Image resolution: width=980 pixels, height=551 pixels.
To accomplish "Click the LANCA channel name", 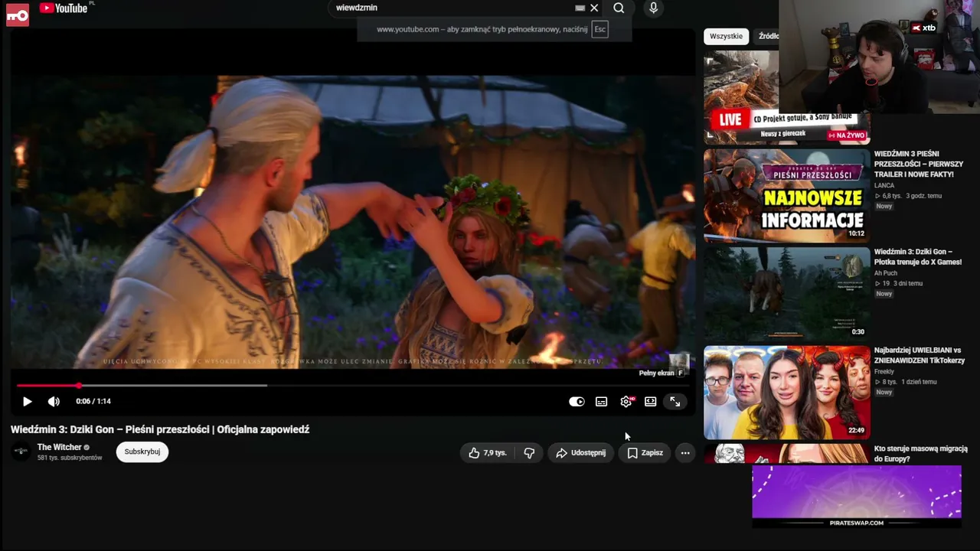I will click(884, 185).
